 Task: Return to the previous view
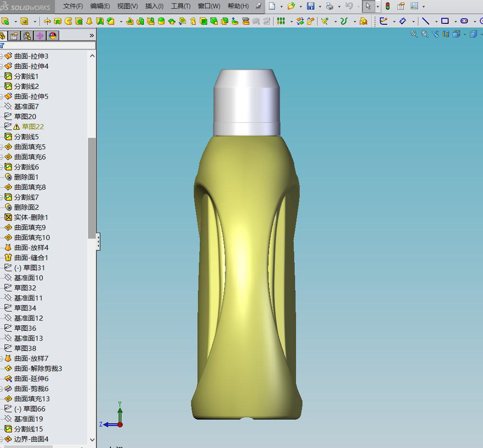tap(435, 34)
